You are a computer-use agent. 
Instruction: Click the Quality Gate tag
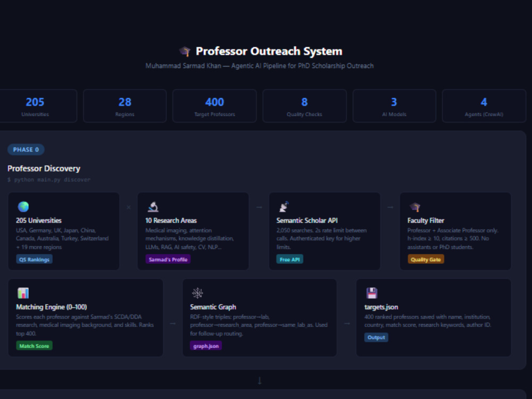pos(426,259)
